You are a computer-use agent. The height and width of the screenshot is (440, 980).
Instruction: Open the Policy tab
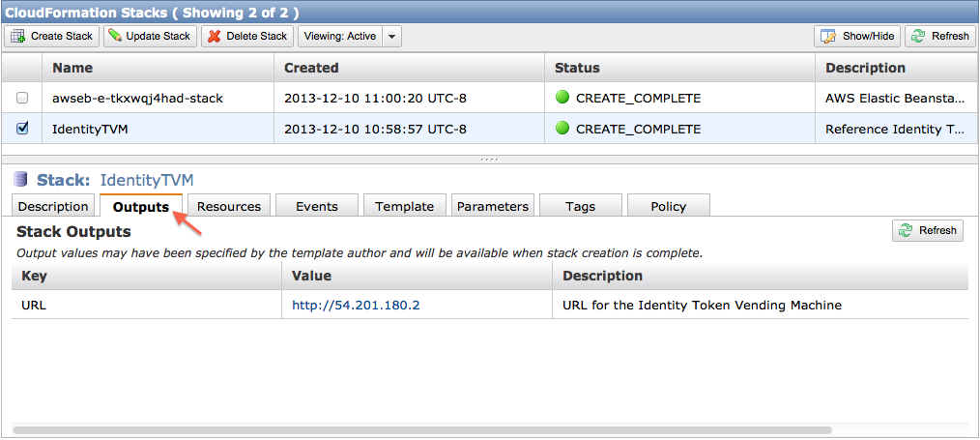pos(668,206)
